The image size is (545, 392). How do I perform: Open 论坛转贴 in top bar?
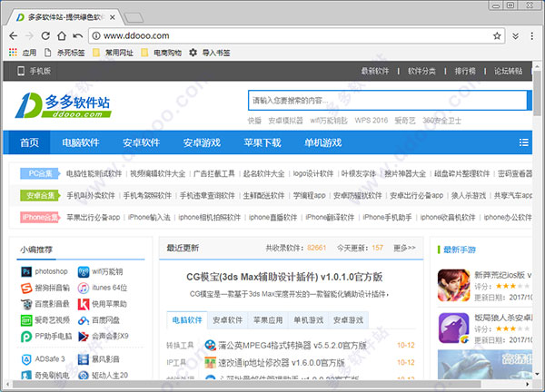point(508,71)
